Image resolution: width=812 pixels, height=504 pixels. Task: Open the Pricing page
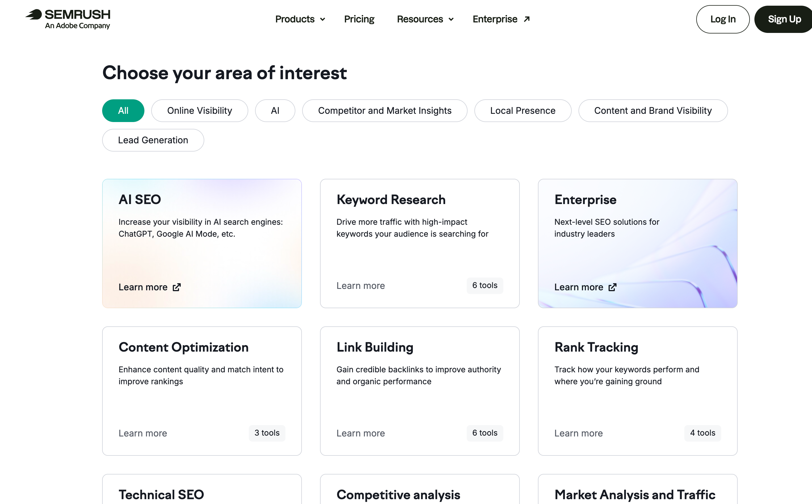pyautogui.click(x=359, y=19)
